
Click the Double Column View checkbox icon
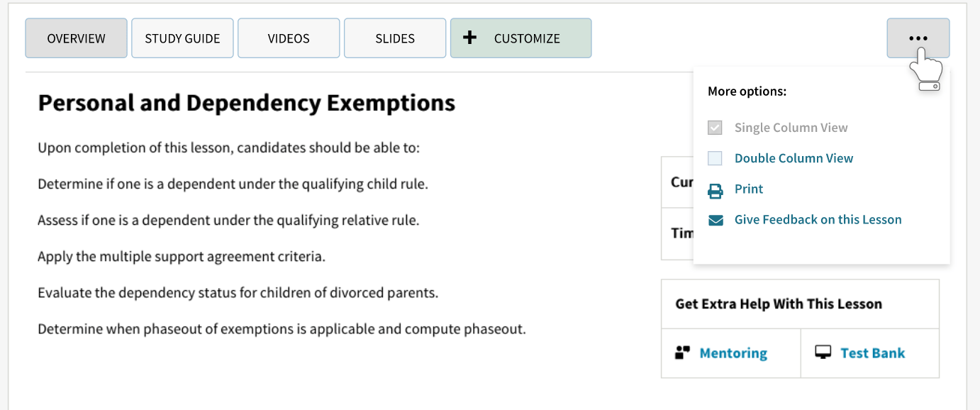[x=716, y=157]
